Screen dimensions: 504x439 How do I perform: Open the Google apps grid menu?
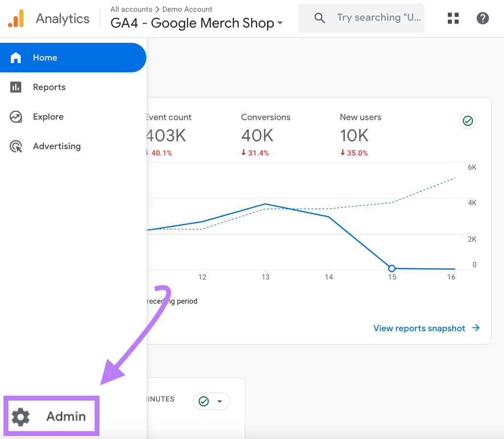[x=453, y=18]
